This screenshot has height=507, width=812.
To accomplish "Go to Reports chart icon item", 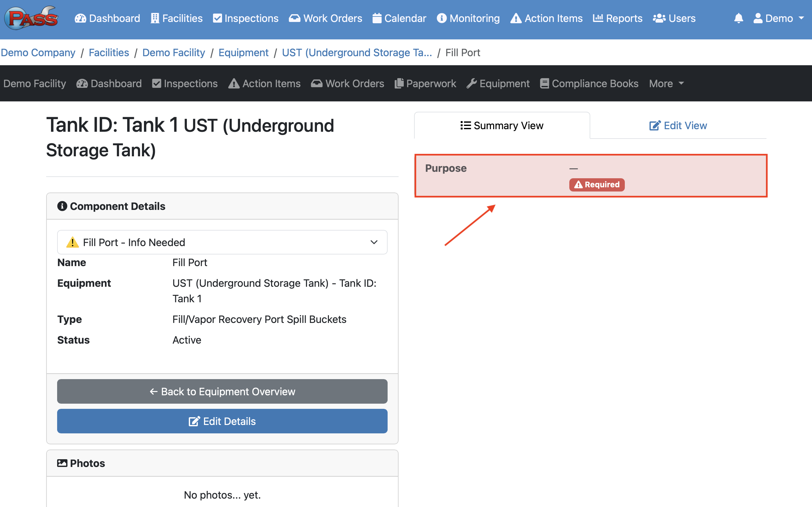I will 617,18.
